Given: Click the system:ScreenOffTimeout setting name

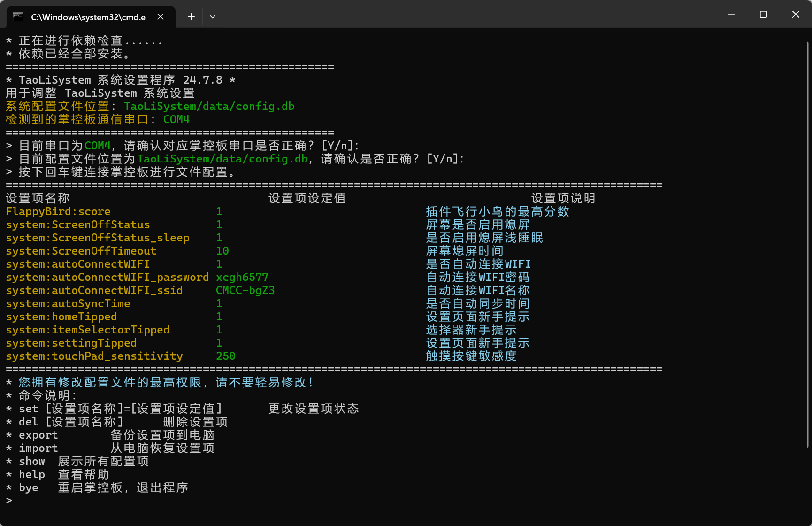Looking at the screenshot, I should pos(81,251).
